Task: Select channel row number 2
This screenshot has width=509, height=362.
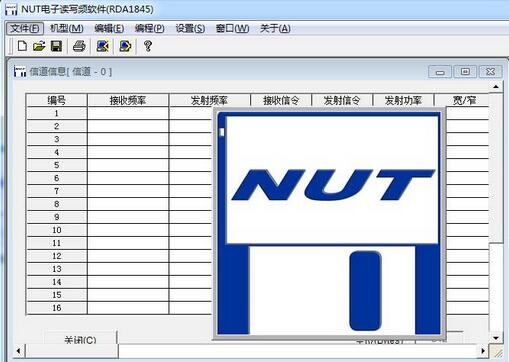Action: tap(56, 126)
